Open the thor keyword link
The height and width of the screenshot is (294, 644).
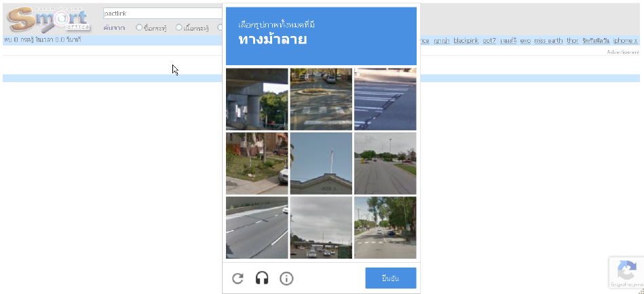pyautogui.click(x=573, y=41)
